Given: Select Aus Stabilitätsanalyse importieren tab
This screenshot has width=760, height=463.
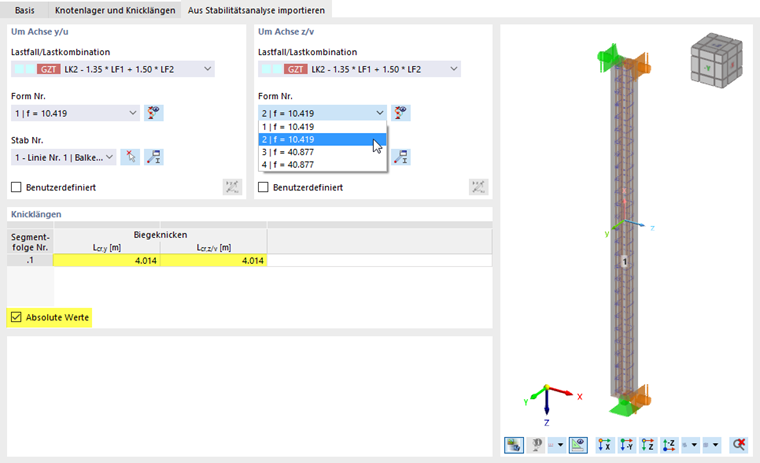Looking at the screenshot, I should (256, 10).
